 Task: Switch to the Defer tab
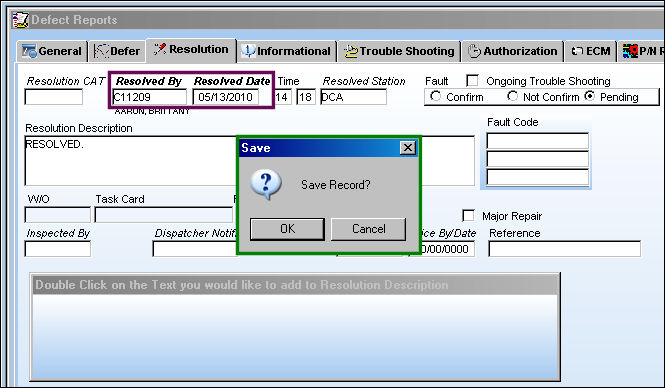tap(117, 51)
